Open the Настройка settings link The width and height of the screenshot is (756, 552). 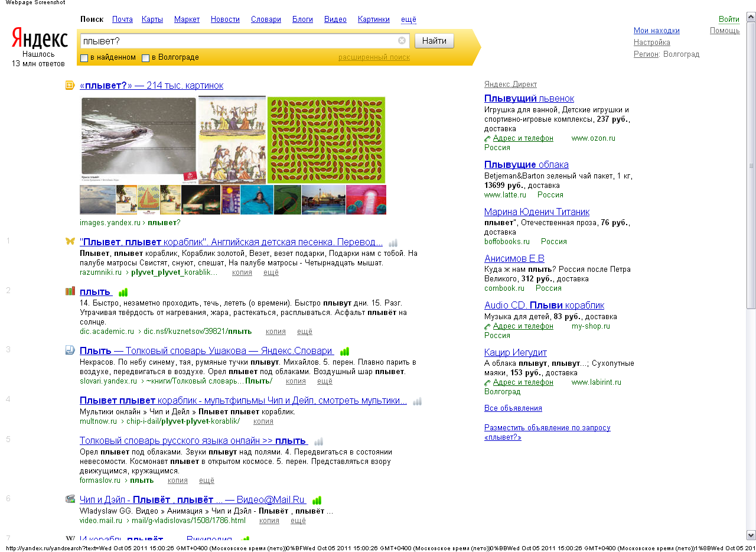coord(652,43)
